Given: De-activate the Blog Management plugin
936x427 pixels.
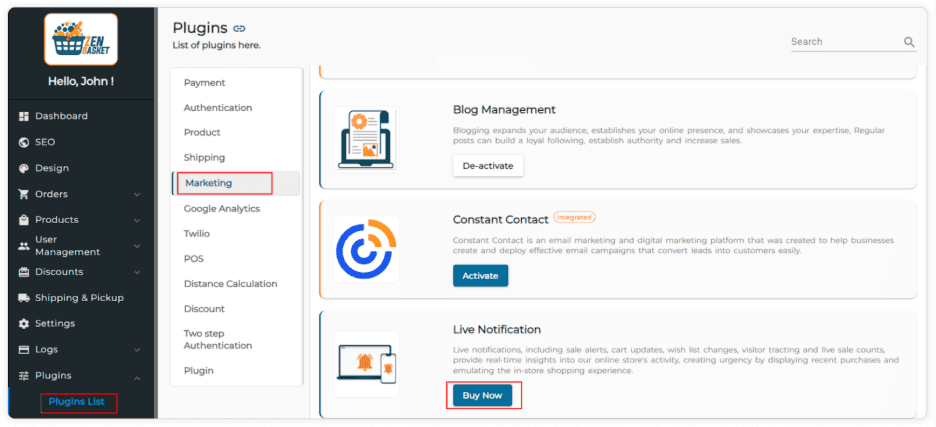Looking at the screenshot, I should tap(488, 165).
